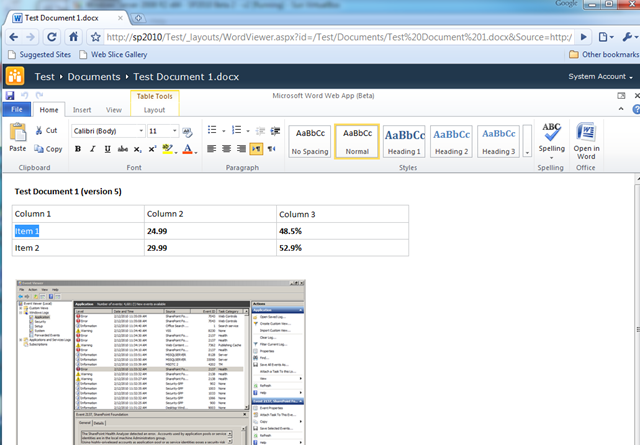Minimize the ribbon with the caret

pyautogui.click(x=621, y=109)
